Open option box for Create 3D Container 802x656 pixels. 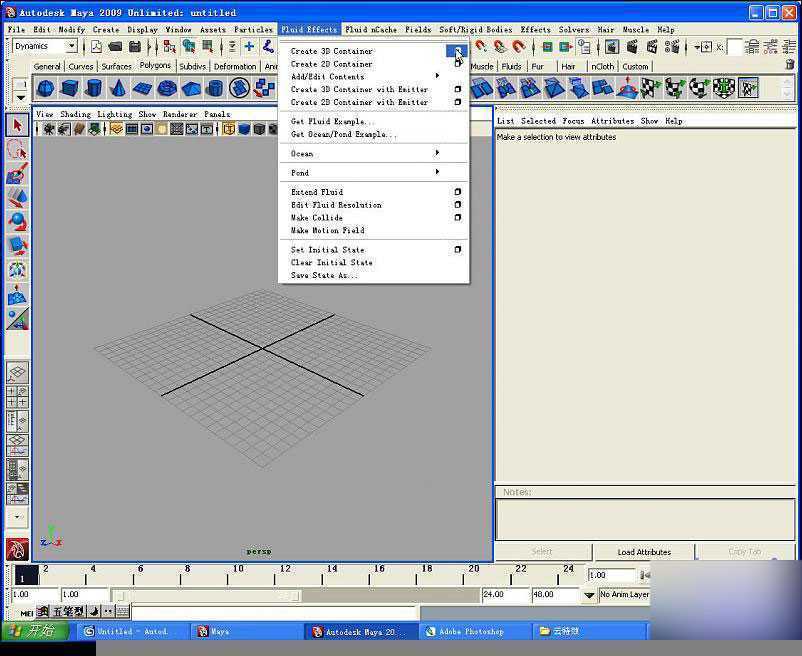457,51
